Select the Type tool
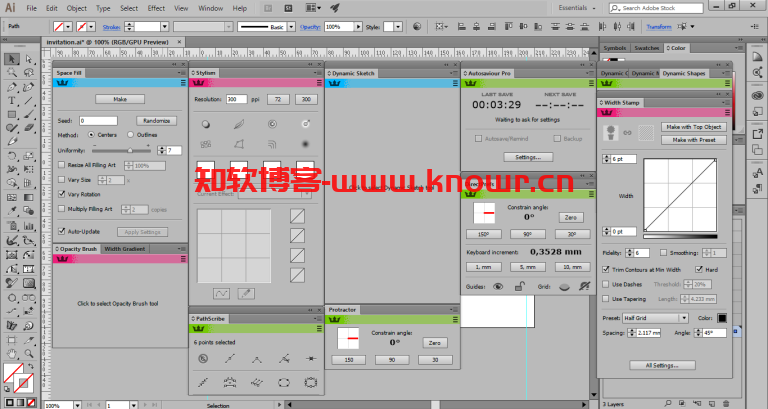 point(12,101)
